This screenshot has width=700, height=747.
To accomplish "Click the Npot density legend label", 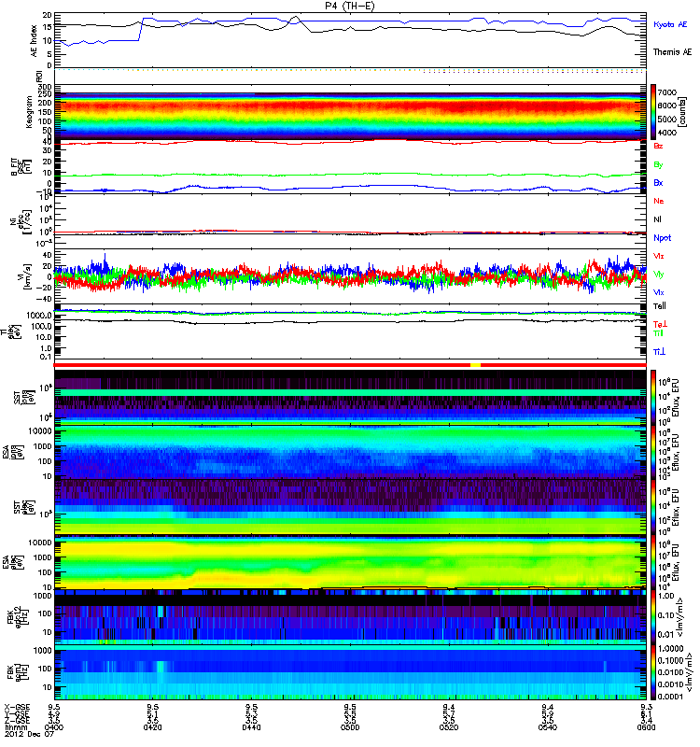I will [663, 238].
